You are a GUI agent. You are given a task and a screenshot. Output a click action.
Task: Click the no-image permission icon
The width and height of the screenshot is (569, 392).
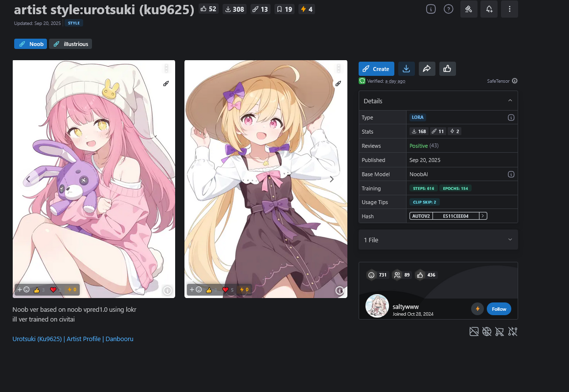[x=474, y=331]
